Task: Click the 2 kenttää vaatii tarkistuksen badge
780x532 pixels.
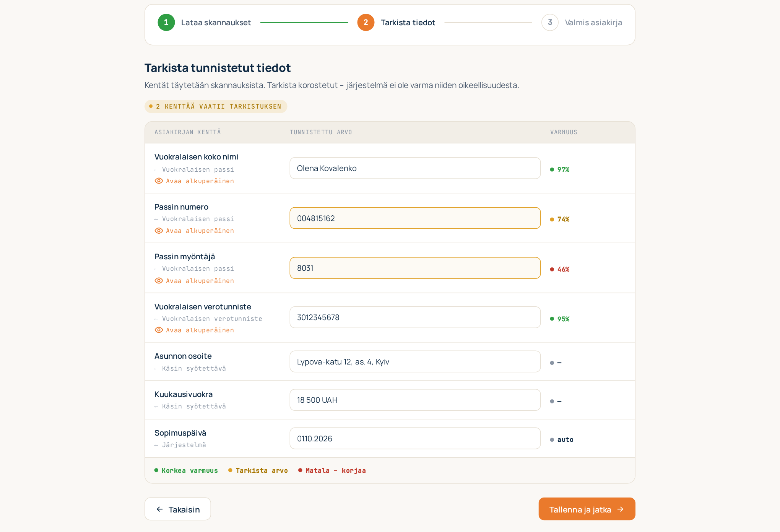Action: click(x=216, y=106)
